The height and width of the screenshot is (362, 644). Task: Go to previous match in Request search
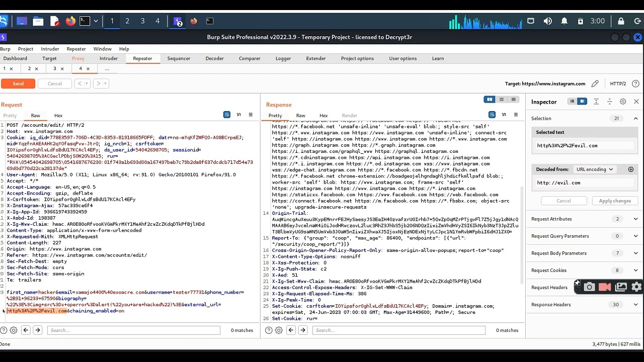[x=26, y=330]
